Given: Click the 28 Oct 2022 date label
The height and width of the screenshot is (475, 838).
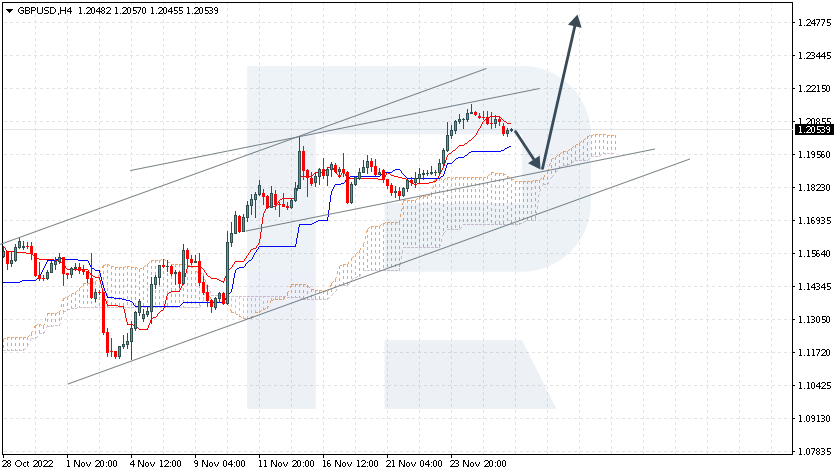Looking at the screenshot, I should point(28,464).
